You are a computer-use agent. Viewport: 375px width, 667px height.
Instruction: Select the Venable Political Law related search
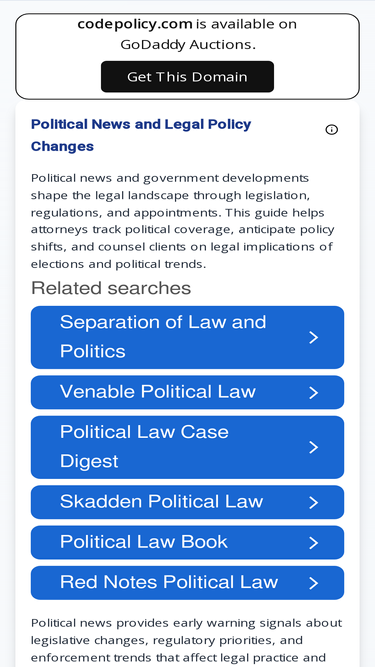tap(187, 392)
